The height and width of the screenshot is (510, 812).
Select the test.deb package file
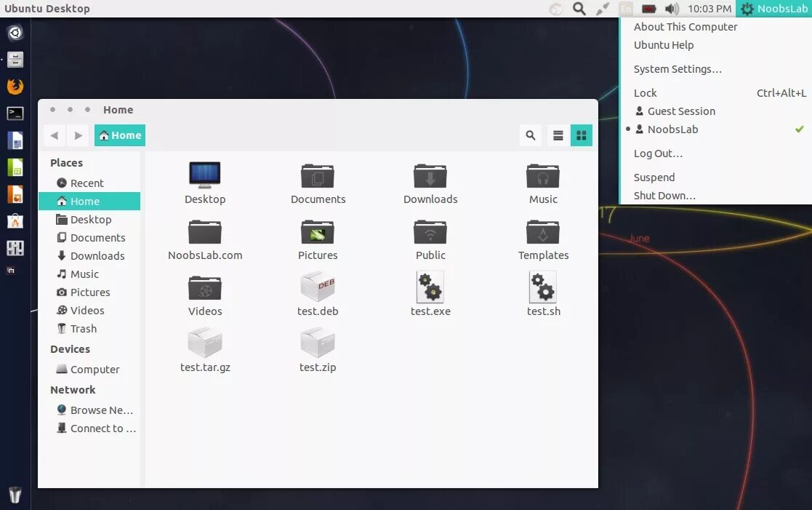point(318,287)
